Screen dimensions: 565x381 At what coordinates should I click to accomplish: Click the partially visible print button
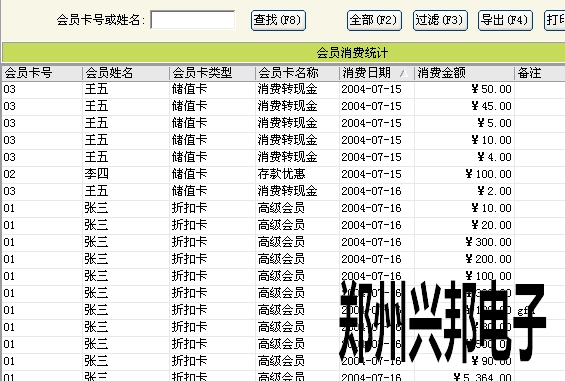pyautogui.click(x=555, y=20)
